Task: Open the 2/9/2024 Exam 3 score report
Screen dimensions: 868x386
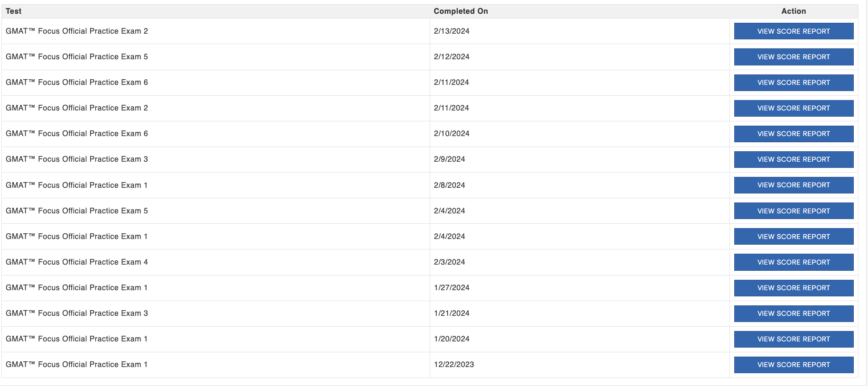Action: coord(794,159)
